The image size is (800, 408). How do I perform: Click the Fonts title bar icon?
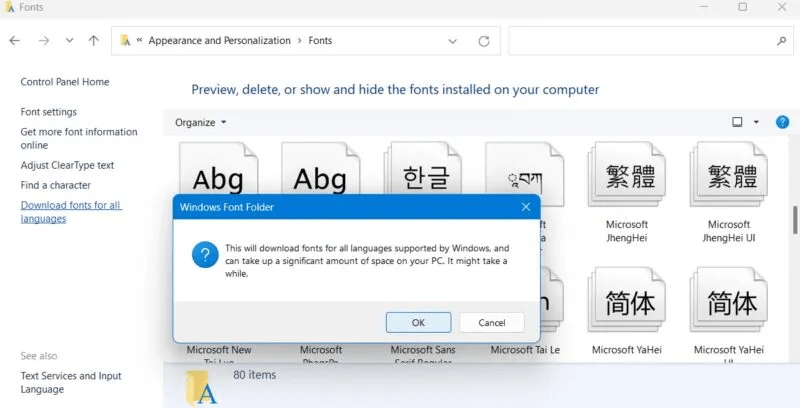click(x=9, y=7)
